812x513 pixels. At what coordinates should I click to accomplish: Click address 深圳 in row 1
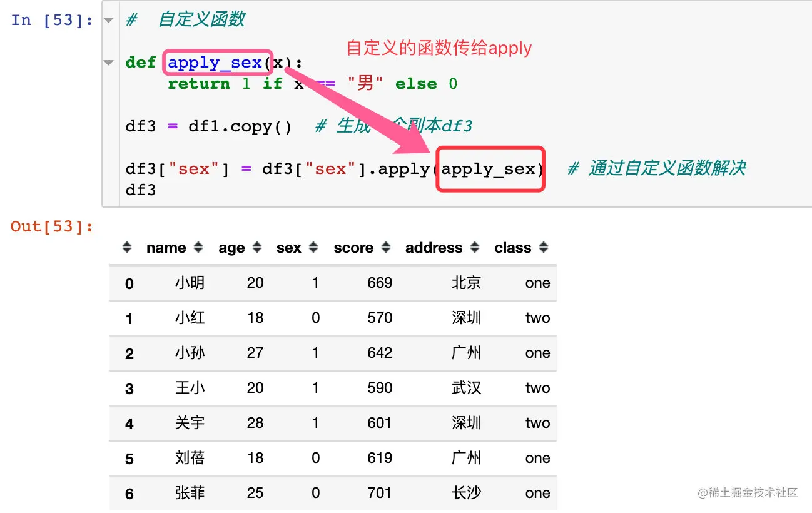point(466,318)
